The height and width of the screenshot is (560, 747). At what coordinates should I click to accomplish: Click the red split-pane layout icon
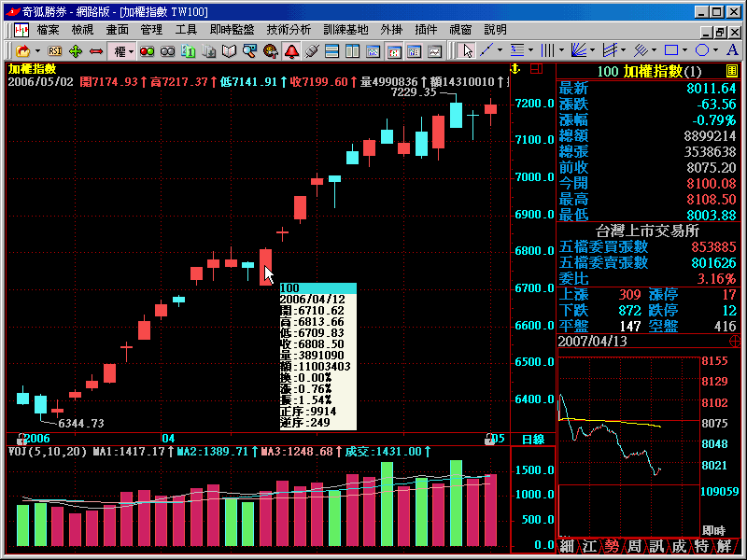click(x=536, y=69)
